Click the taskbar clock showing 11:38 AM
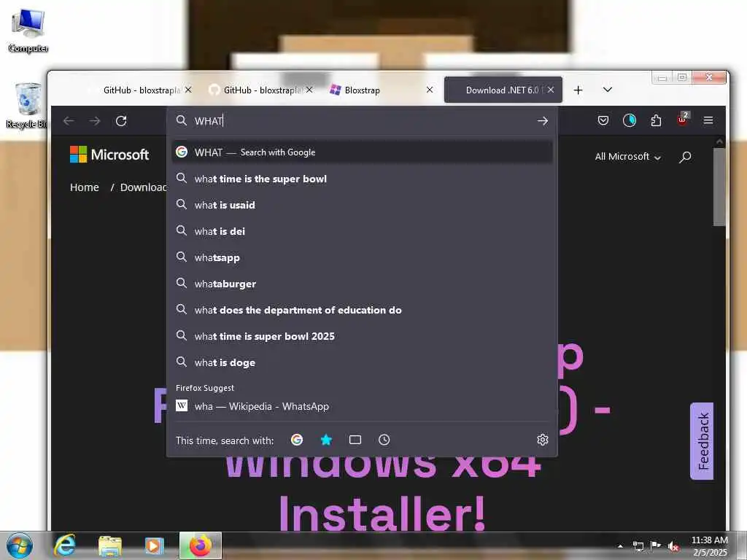Image resolution: width=747 pixels, height=560 pixels. click(709, 546)
